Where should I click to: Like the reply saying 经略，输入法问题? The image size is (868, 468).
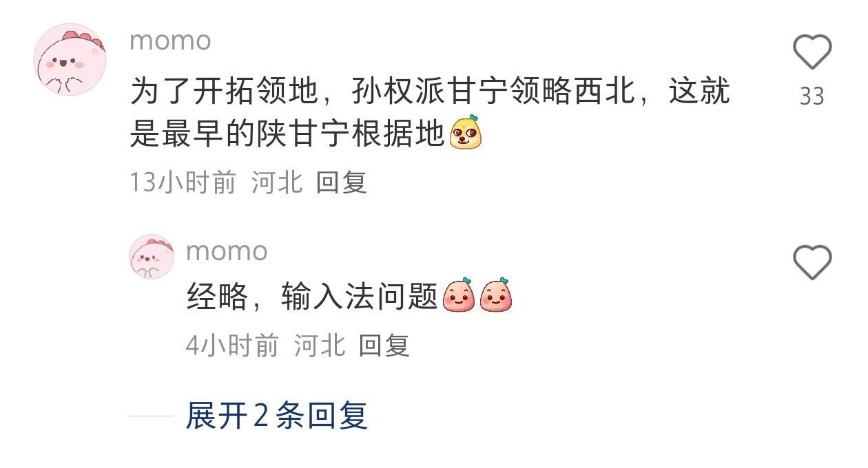pyautogui.click(x=812, y=262)
